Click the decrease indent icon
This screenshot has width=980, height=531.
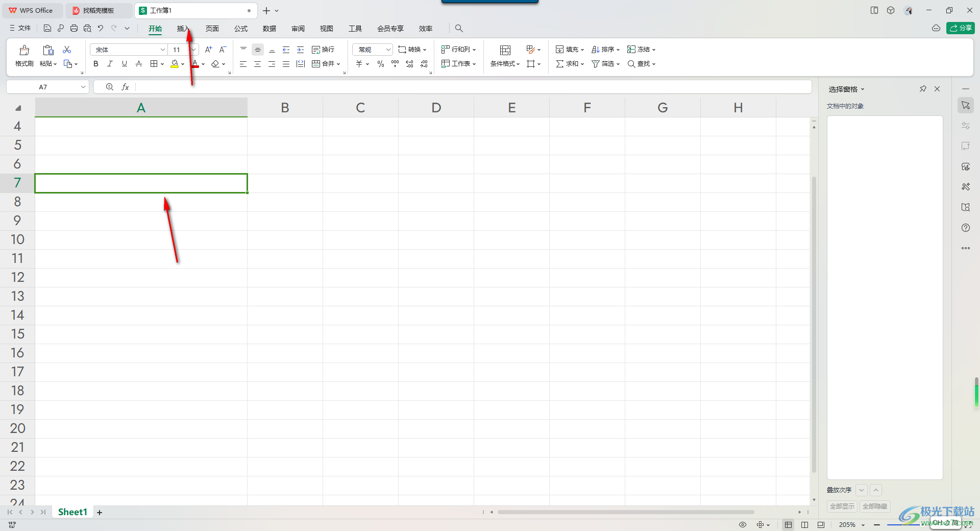(x=286, y=50)
